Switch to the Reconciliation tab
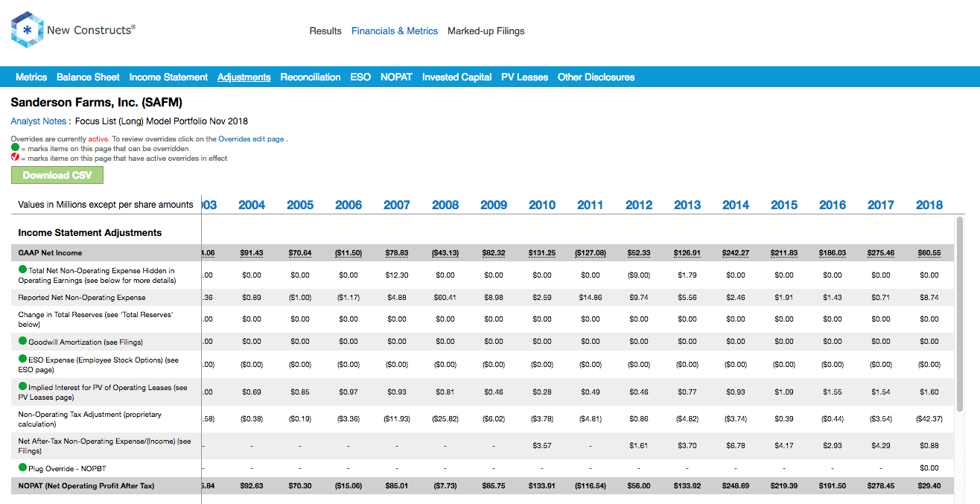 pyautogui.click(x=311, y=77)
